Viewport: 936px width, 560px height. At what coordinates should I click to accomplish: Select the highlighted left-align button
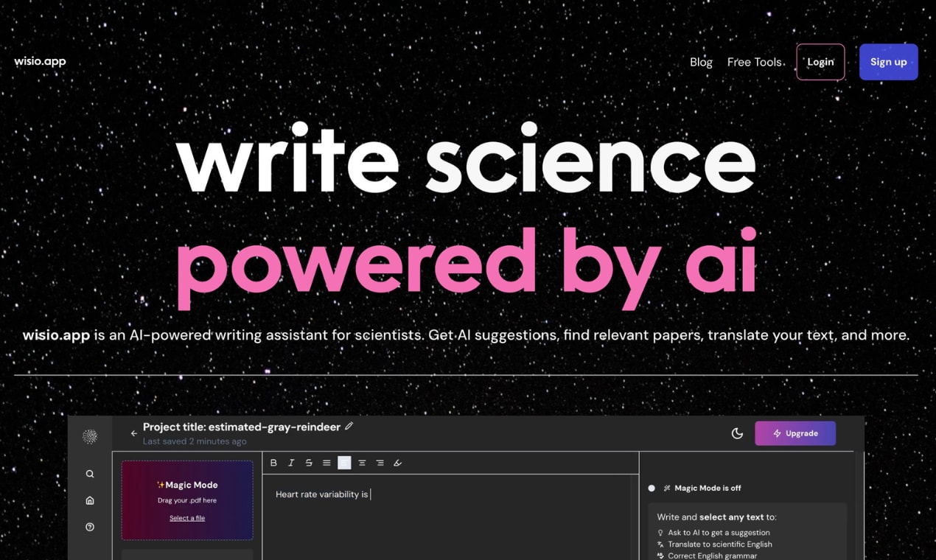pyautogui.click(x=344, y=463)
